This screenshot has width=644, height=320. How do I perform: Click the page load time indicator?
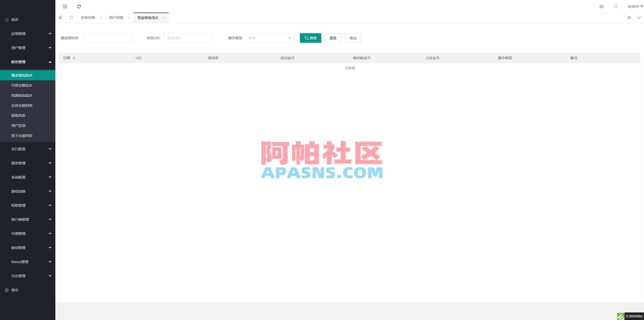(631, 317)
